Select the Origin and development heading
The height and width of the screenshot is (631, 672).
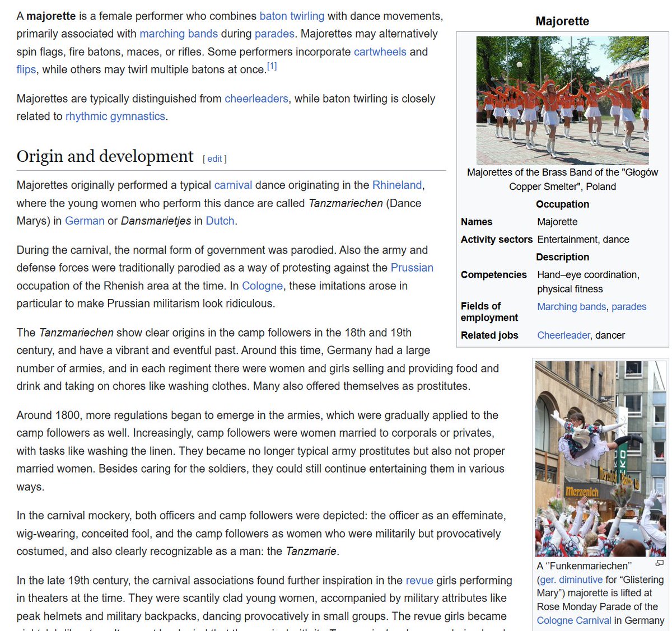(x=105, y=156)
